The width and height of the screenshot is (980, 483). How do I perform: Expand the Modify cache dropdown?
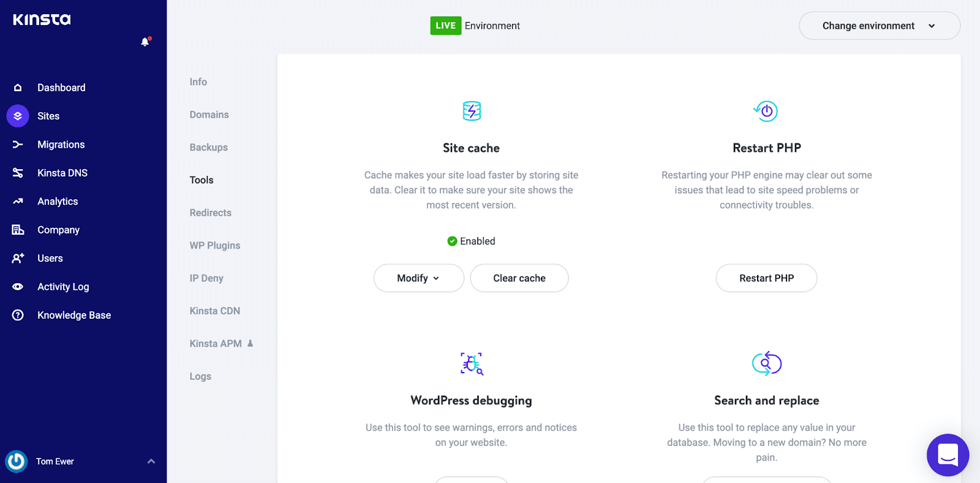(418, 278)
